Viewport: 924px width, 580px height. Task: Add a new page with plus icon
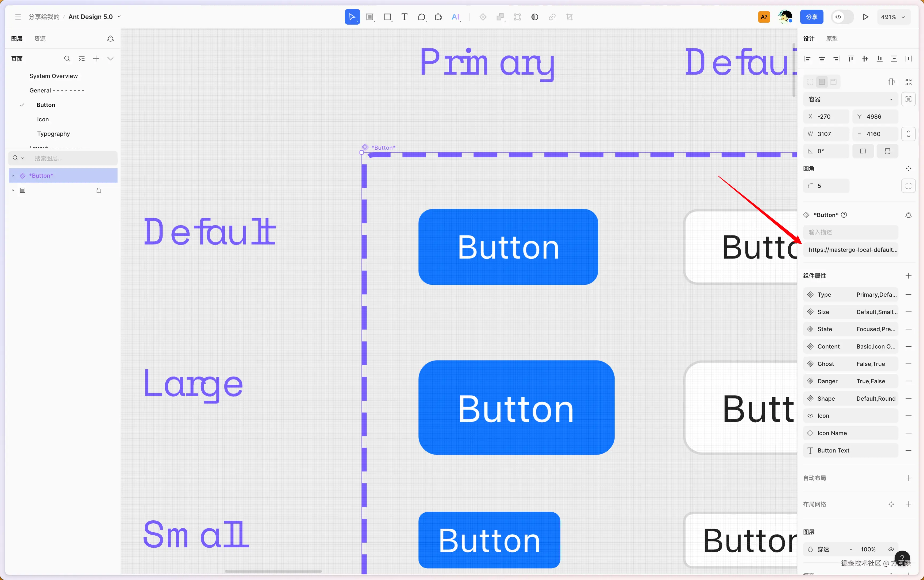click(x=96, y=59)
